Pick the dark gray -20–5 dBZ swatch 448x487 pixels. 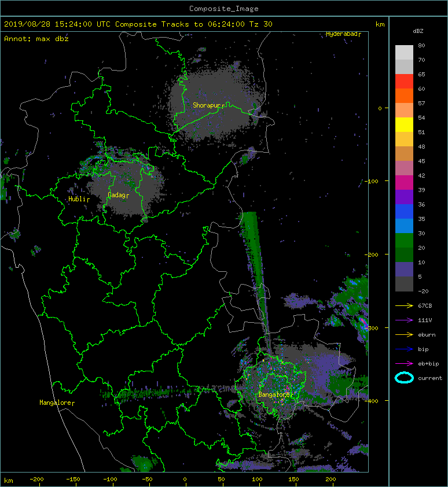click(x=404, y=283)
